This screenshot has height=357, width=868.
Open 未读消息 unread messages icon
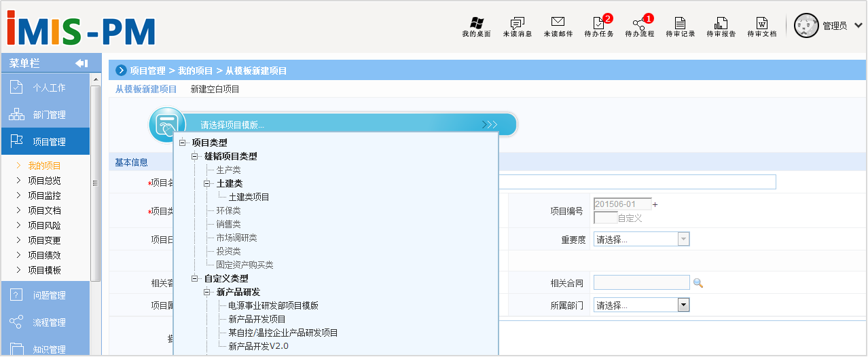pyautogui.click(x=517, y=26)
